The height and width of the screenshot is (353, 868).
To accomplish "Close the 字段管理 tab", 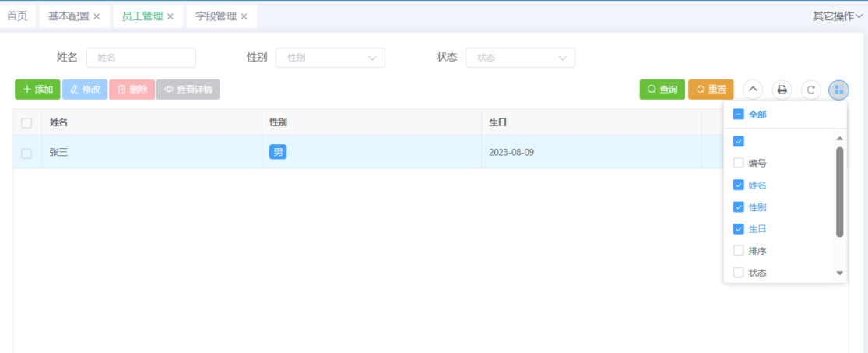I will pyautogui.click(x=244, y=16).
